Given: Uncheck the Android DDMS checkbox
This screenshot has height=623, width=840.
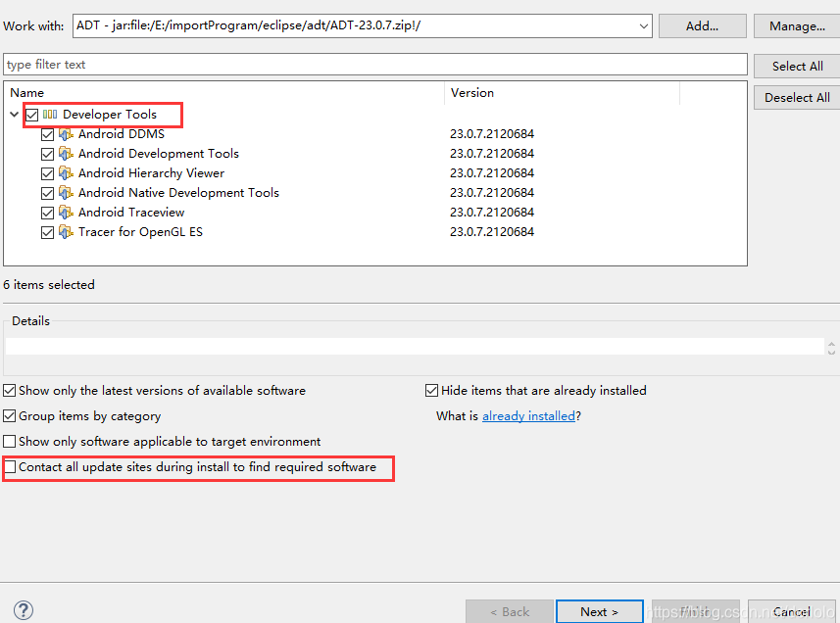Looking at the screenshot, I should tap(47, 135).
